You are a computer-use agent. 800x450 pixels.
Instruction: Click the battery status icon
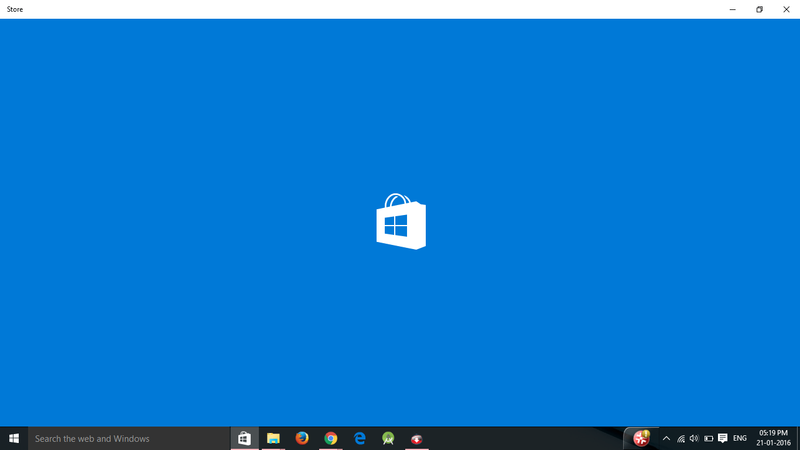(708, 438)
